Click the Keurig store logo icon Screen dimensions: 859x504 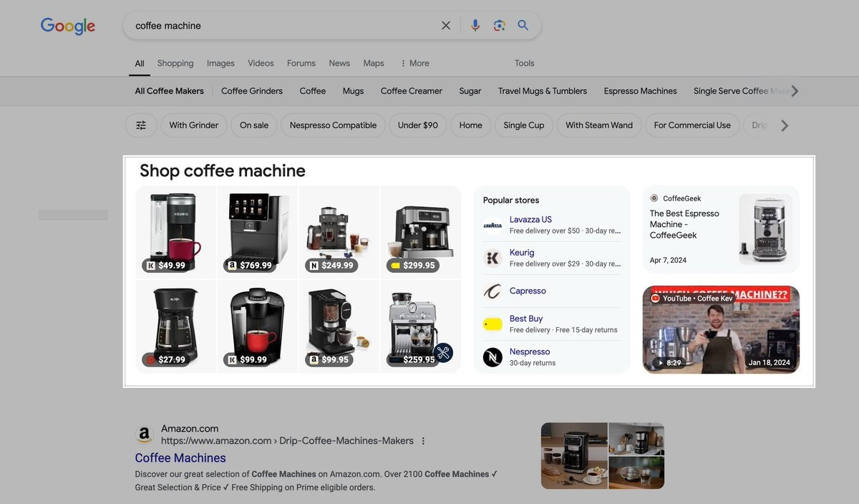click(492, 258)
